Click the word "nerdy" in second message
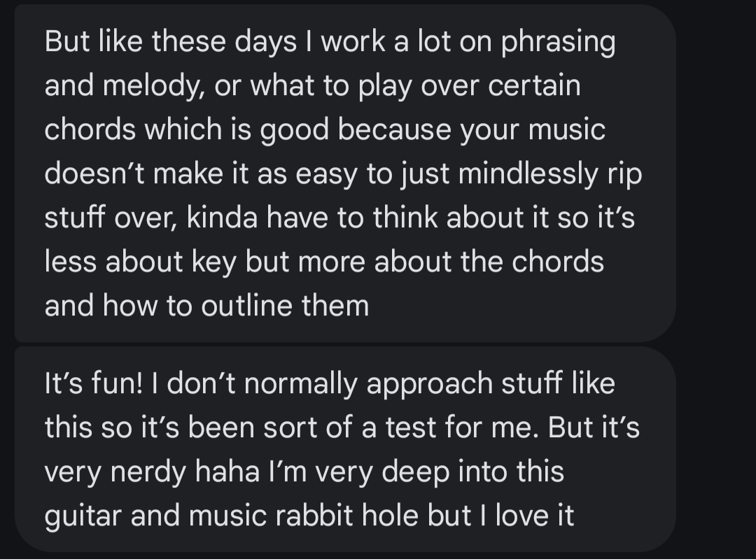The width and height of the screenshot is (756, 559). [x=148, y=472]
